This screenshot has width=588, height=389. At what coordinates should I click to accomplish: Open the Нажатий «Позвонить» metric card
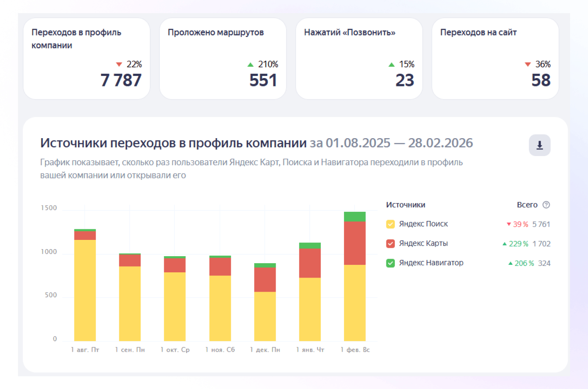pyautogui.click(x=359, y=59)
